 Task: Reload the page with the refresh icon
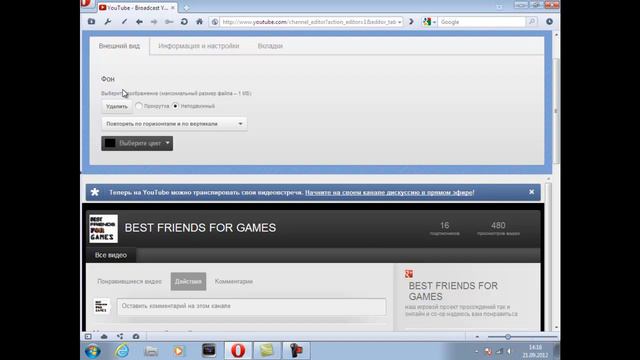184,22
